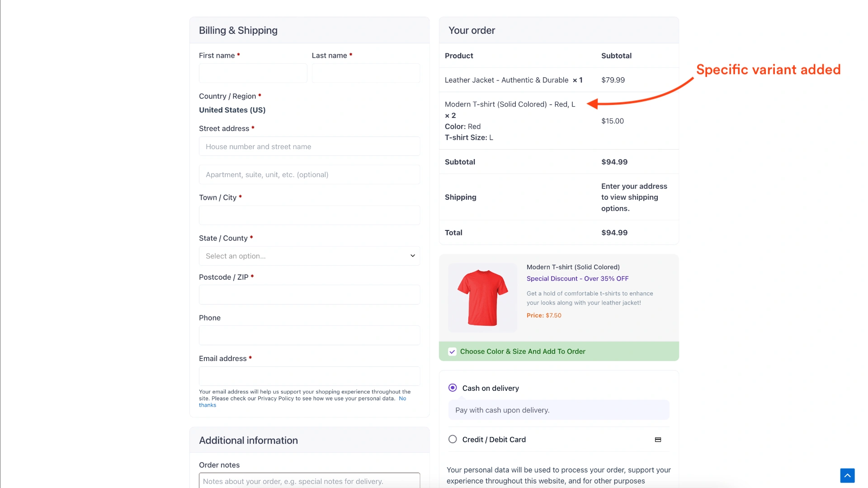Focus the First name field
This screenshot has height=488, width=868.
click(x=252, y=73)
